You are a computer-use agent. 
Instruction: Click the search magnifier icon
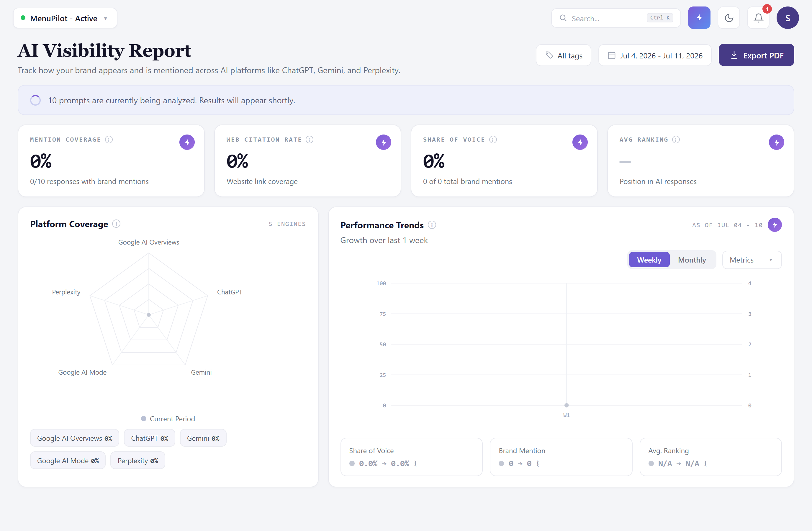[563, 18]
